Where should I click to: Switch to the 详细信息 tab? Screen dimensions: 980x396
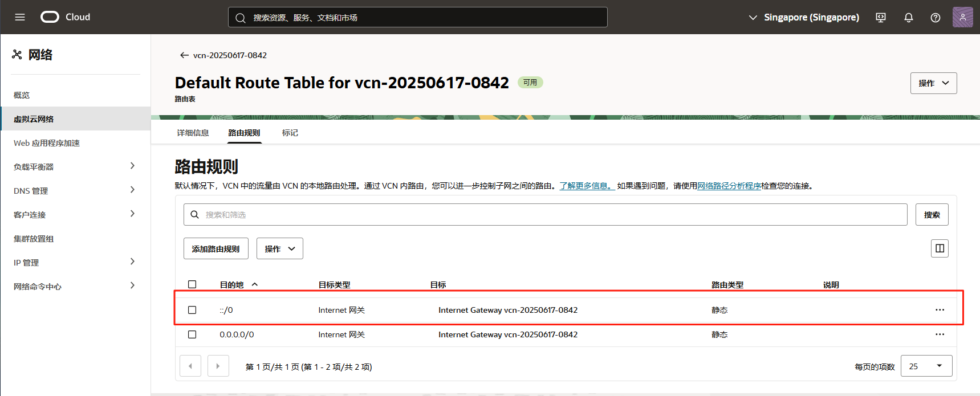[x=193, y=133]
